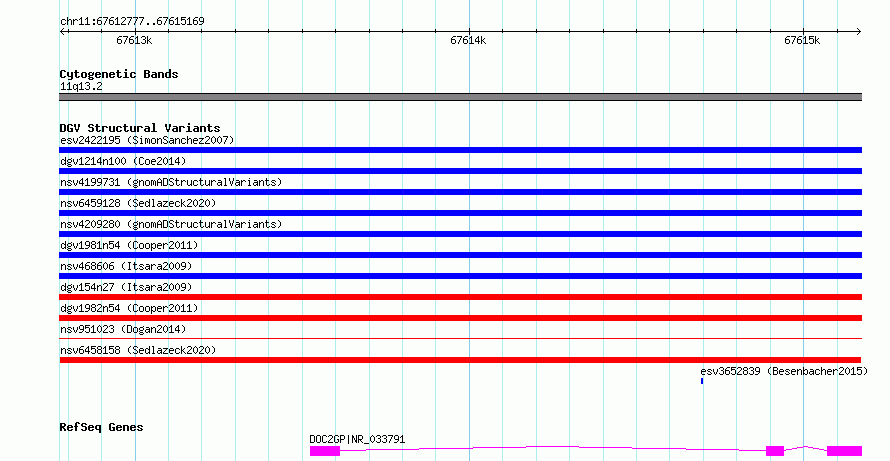Select the red bar under dgv154n27
Viewport: 890px width, 461px height.
click(460, 297)
